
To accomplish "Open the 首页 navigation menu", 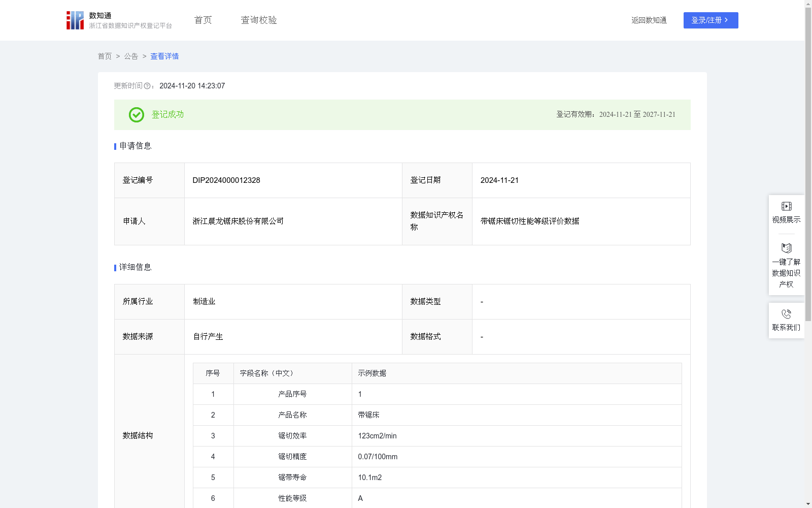I will tap(203, 20).
